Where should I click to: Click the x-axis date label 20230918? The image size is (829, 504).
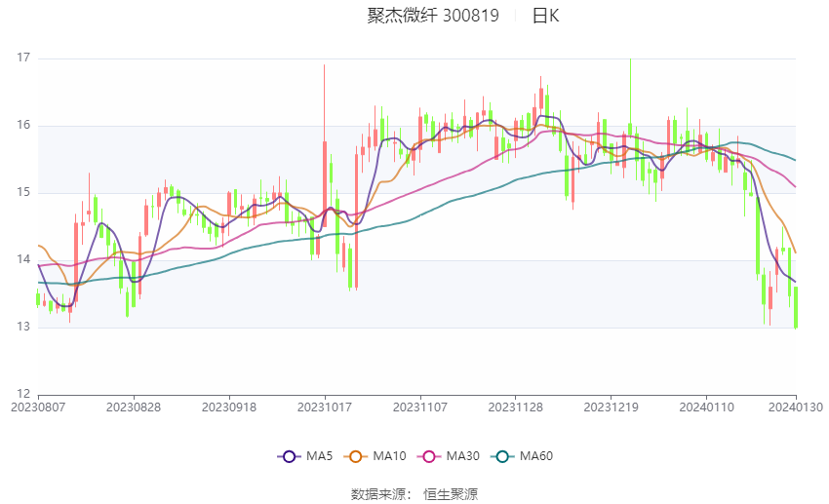pyautogui.click(x=229, y=407)
